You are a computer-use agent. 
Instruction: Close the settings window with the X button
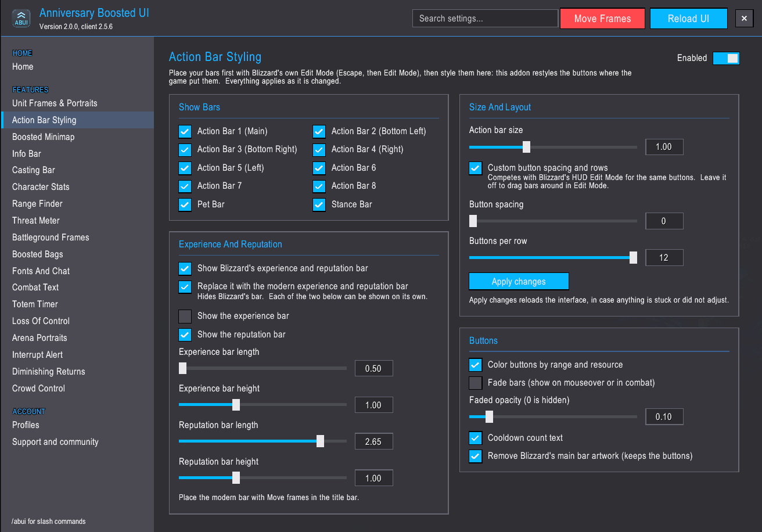click(x=745, y=19)
